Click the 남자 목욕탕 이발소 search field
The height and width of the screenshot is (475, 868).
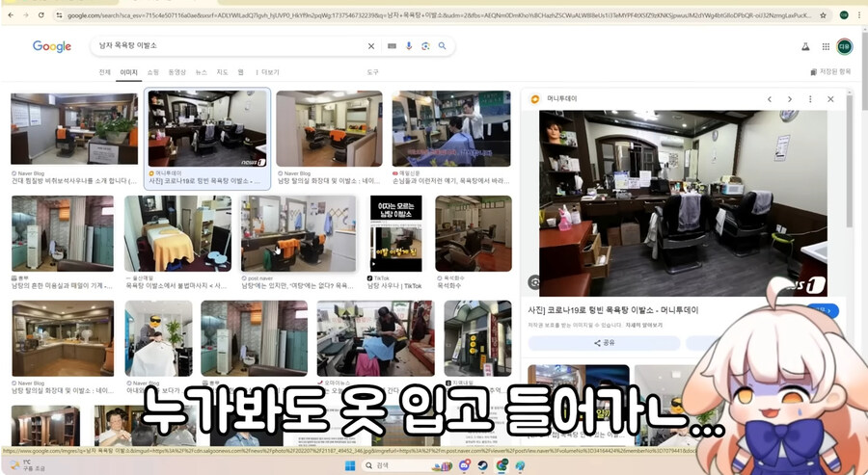pos(230,46)
